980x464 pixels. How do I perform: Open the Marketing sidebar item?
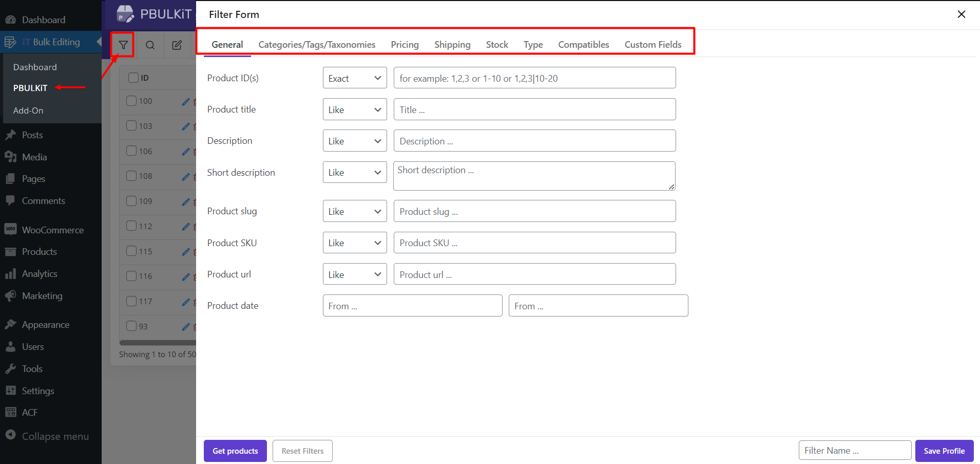(42, 296)
